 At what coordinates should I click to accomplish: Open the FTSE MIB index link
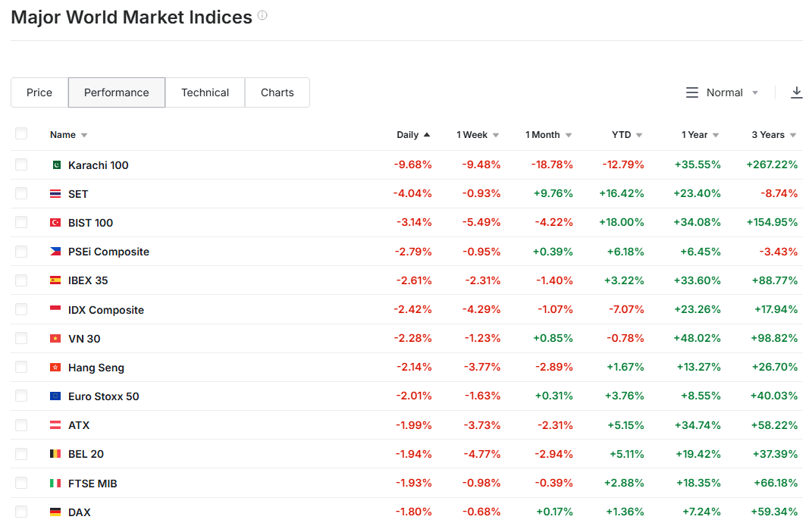tap(92, 484)
